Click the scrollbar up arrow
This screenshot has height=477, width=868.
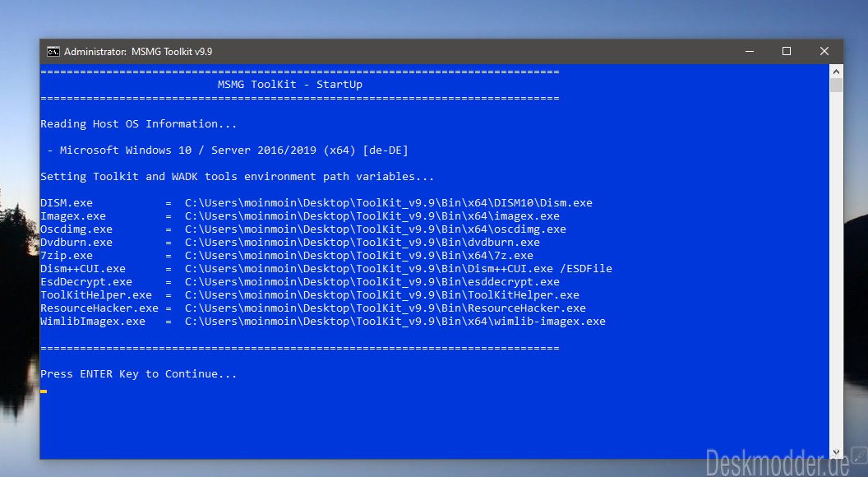tap(837, 72)
